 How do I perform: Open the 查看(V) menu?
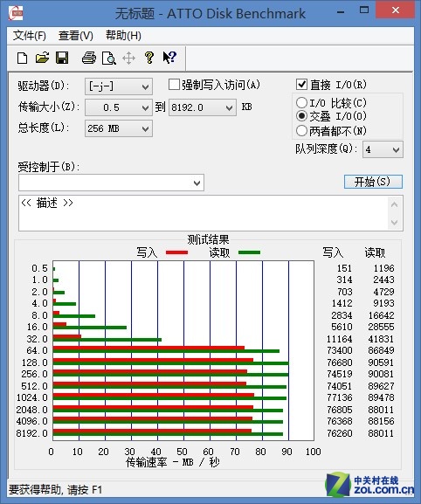(x=75, y=36)
